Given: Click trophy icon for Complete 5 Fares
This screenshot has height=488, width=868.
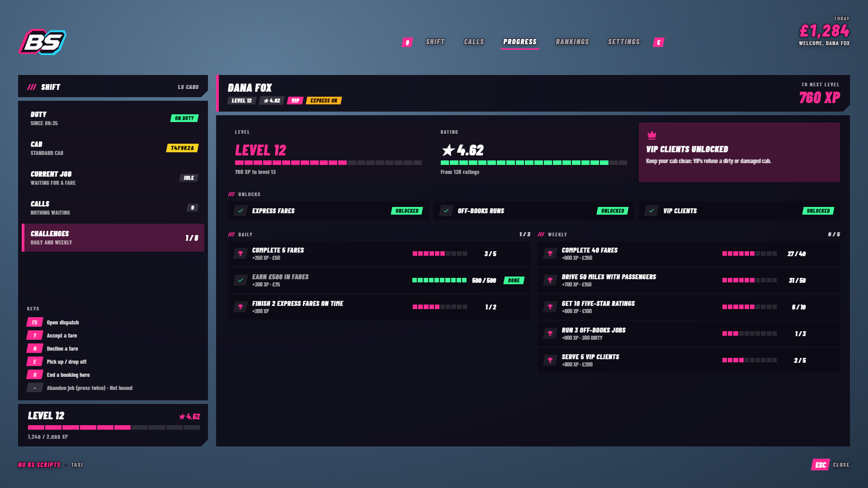Looking at the screenshot, I should [x=241, y=253].
